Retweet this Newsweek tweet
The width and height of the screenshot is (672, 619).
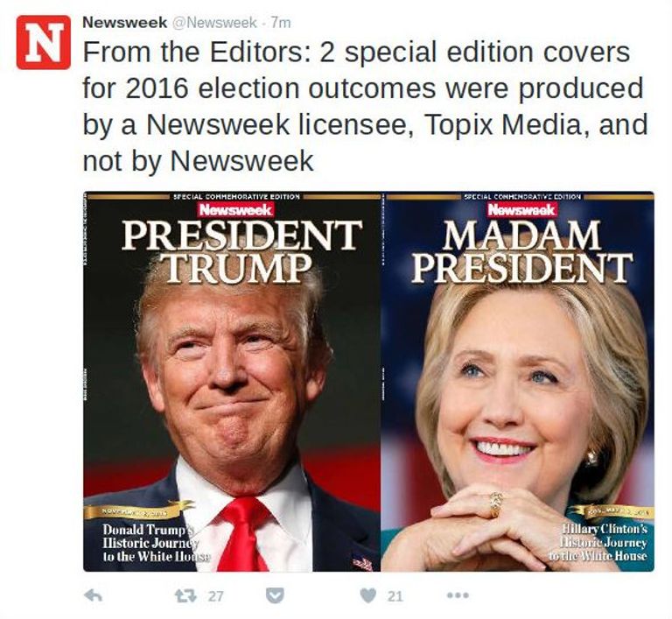click(185, 596)
